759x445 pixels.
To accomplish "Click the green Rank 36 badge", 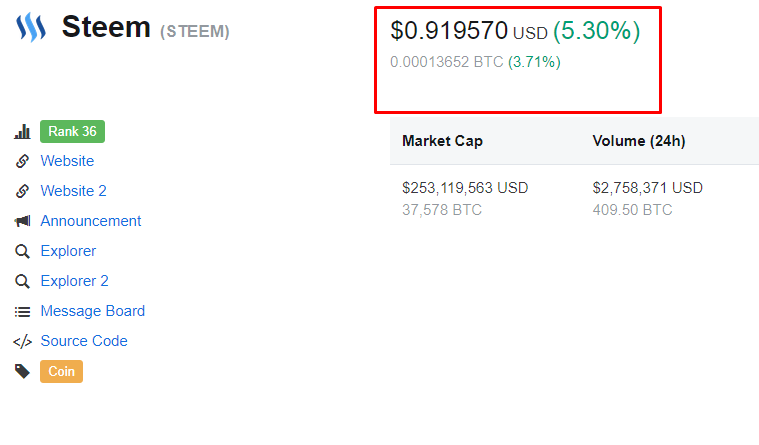I will click(73, 132).
